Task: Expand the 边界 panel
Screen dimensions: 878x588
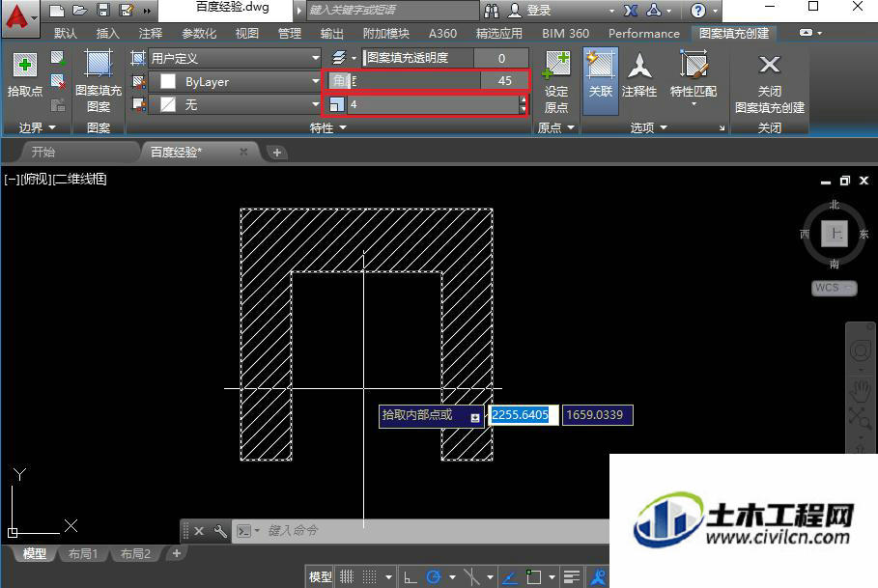Action: coord(37,128)
